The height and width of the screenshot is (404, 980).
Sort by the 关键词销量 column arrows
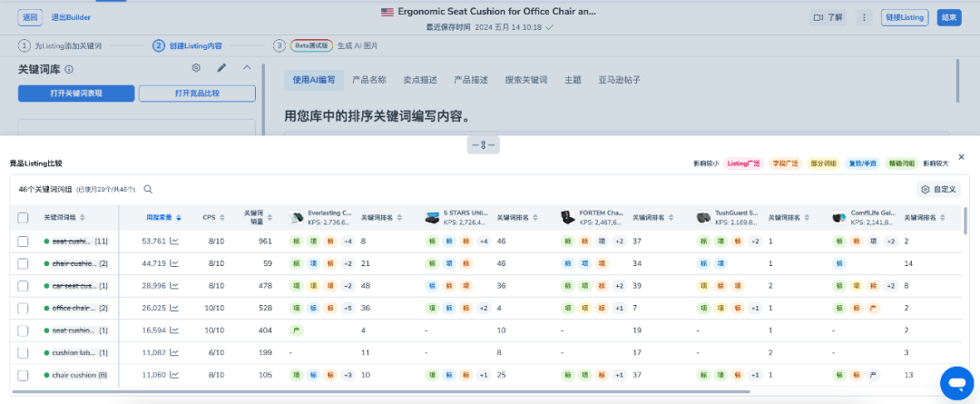270,218
